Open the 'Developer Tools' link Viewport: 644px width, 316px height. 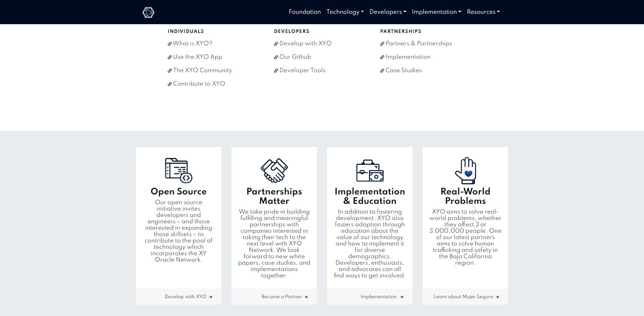[x=300, y=70]
